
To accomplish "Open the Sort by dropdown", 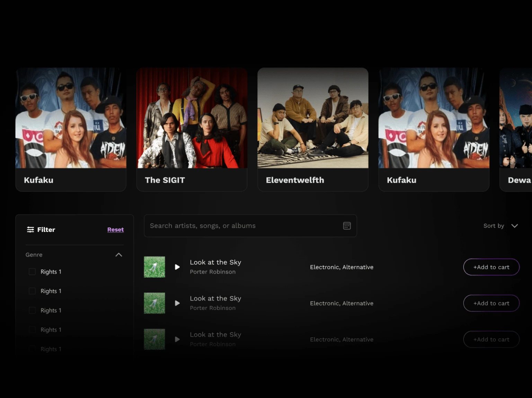I will pyautogui.click(x=500, y=226).
